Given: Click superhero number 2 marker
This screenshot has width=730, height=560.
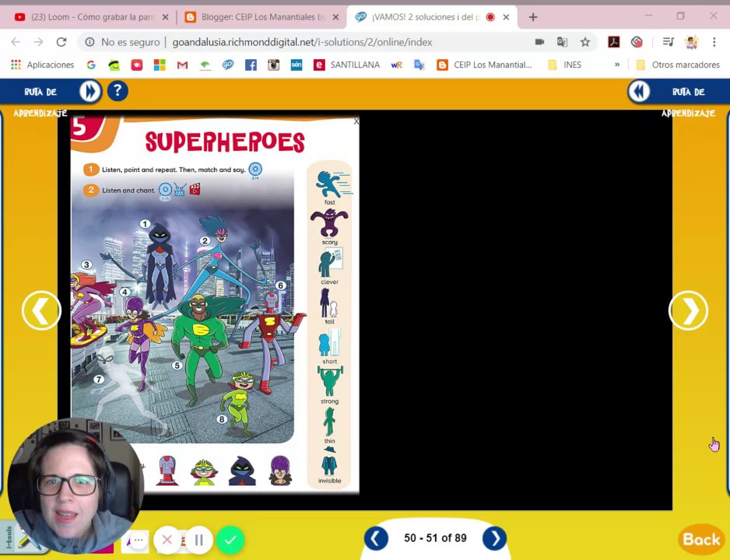Looking at the screenshot, I should point(205,240).
